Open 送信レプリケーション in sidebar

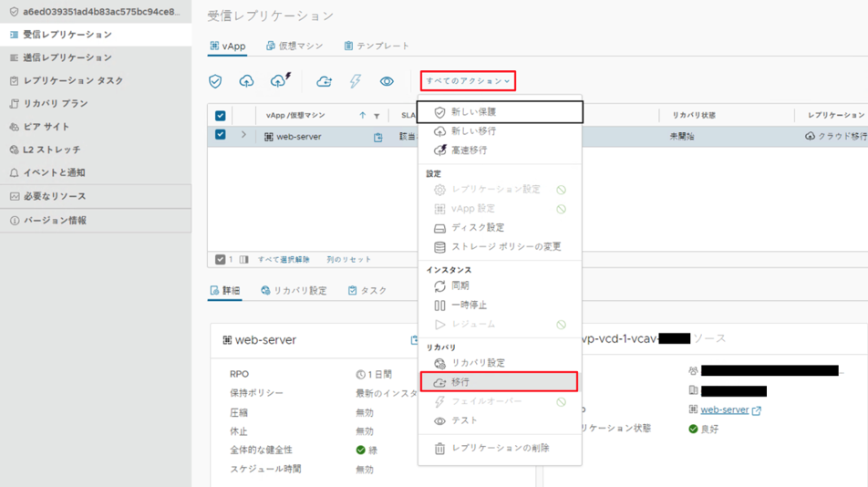point(96,57)
